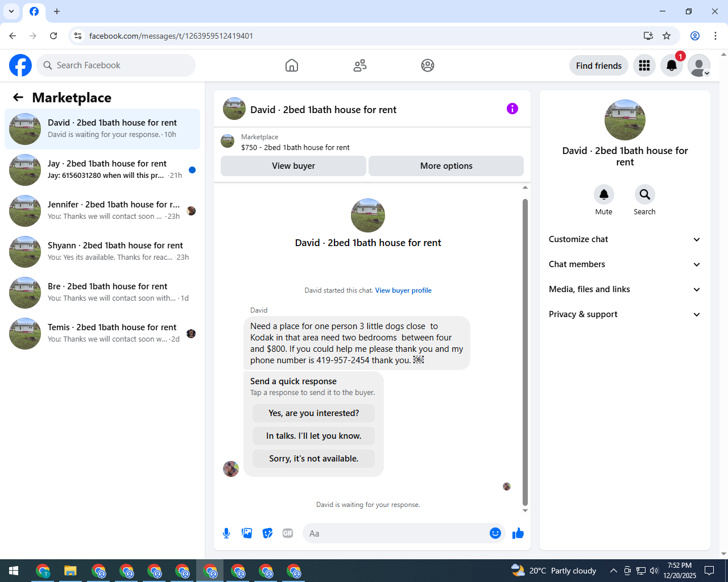Click David's avatar beside quick responses

231,469
